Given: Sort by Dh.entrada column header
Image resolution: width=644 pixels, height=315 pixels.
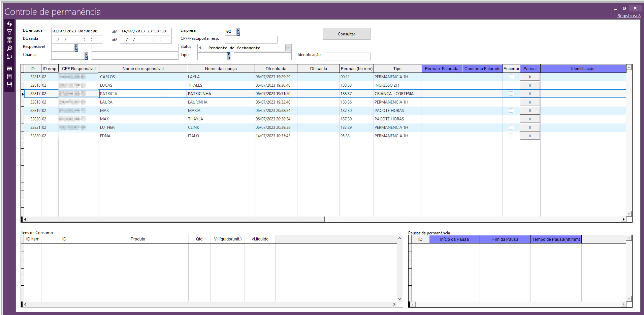Looking at the screenshot, I should [x=276, y=69].
